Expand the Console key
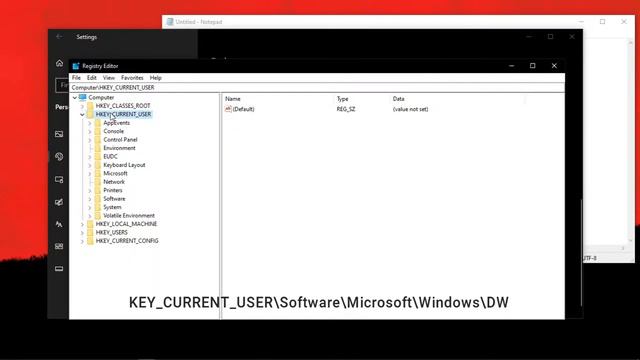640x360 pixels. (x=90, y=131)
